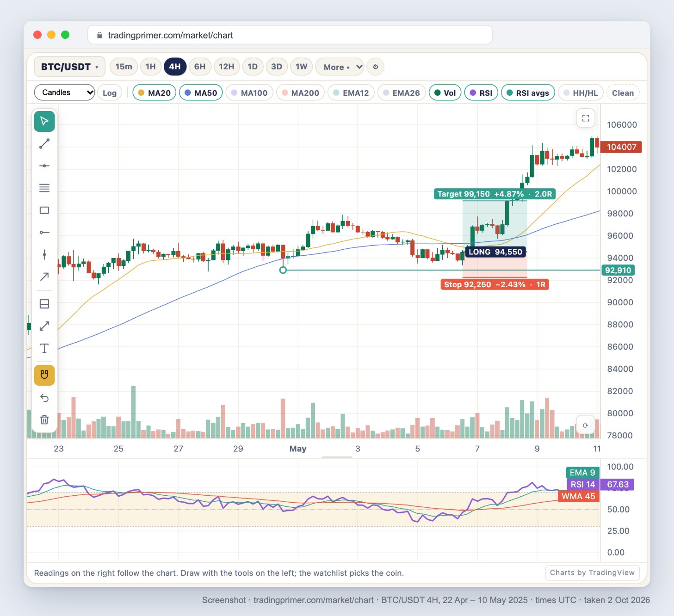Open chart settings gear
674x616 pixels.
click(376, 67)
